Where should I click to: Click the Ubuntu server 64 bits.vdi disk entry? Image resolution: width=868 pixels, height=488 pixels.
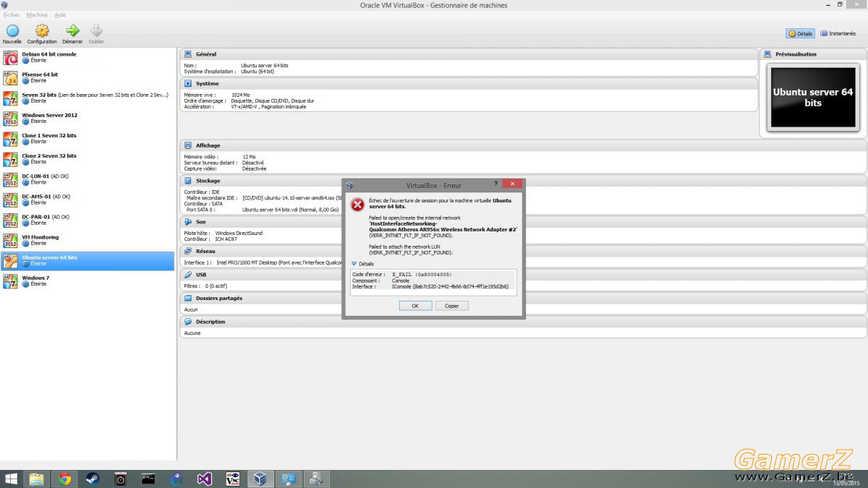[289, 210]
